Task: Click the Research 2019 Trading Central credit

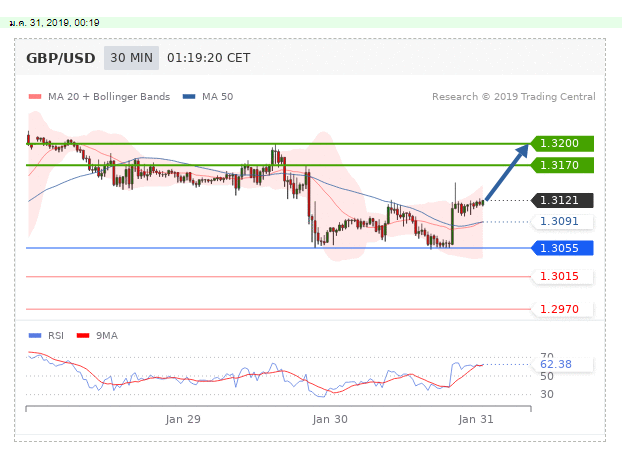Action: [514, 97]
